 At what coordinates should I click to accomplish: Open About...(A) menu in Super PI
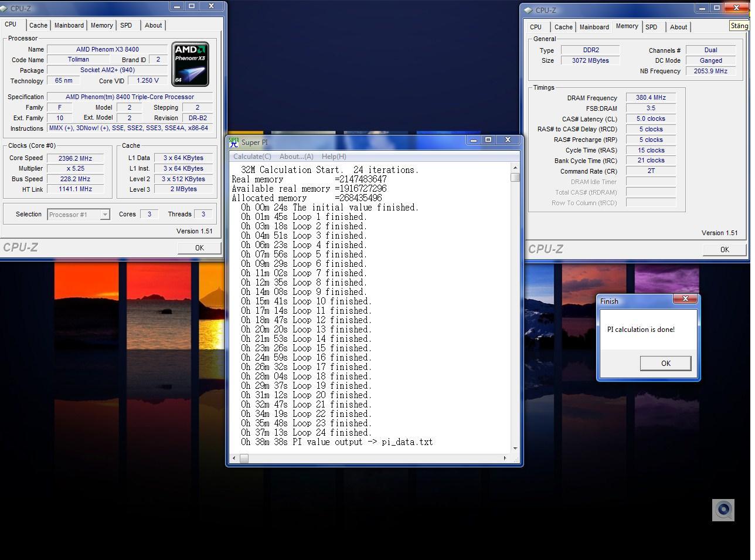click(x=297, y=157)
